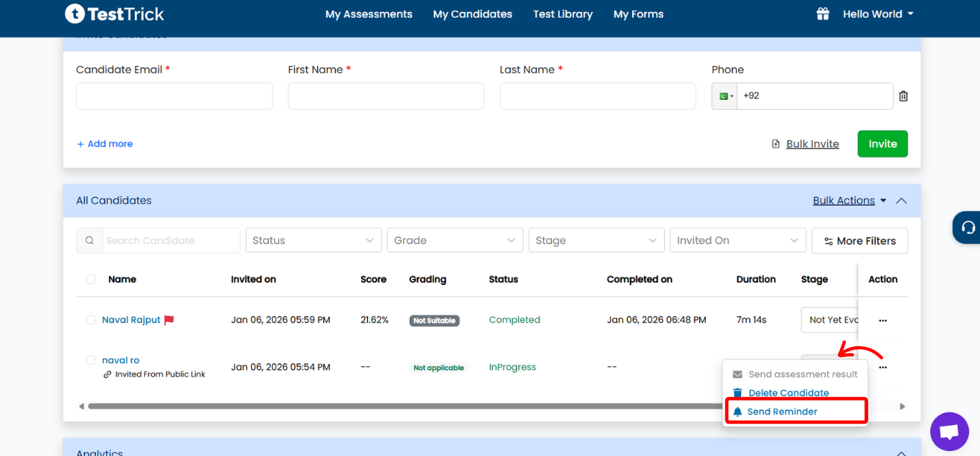Check the Naval Rajput row checkbox
The height and width of the screenshot is (456, 980).
91,320
